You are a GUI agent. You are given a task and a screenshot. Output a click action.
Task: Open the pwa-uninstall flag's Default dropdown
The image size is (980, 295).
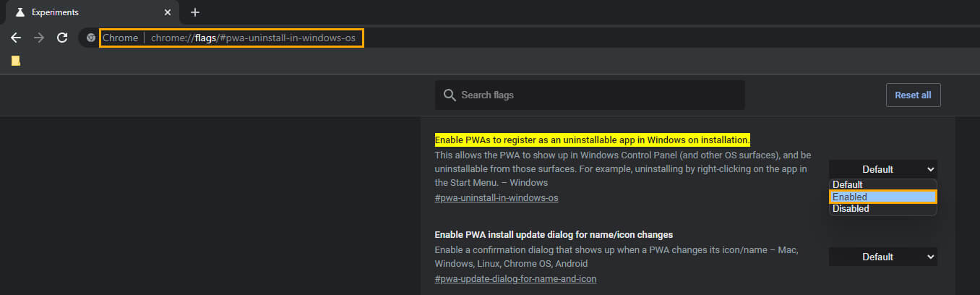(x=883, y=169)
